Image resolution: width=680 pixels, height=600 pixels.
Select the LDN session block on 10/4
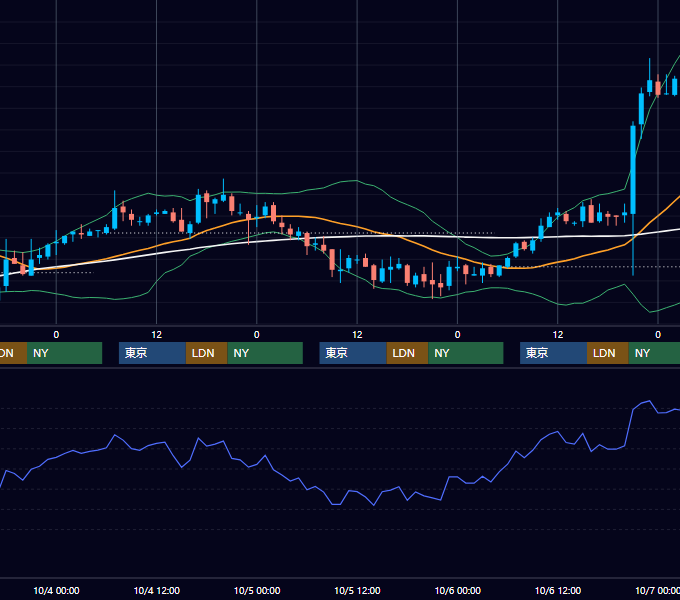(x=206, y=353)
